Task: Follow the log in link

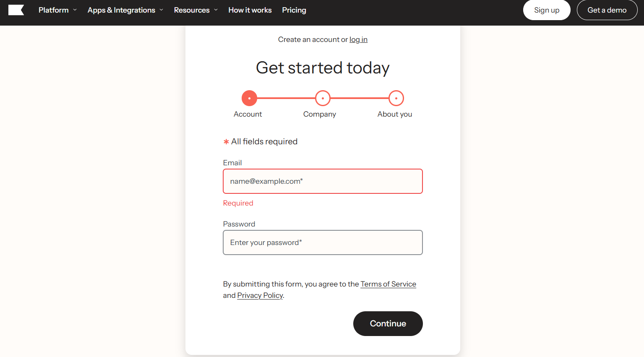Action: point(358,39)
